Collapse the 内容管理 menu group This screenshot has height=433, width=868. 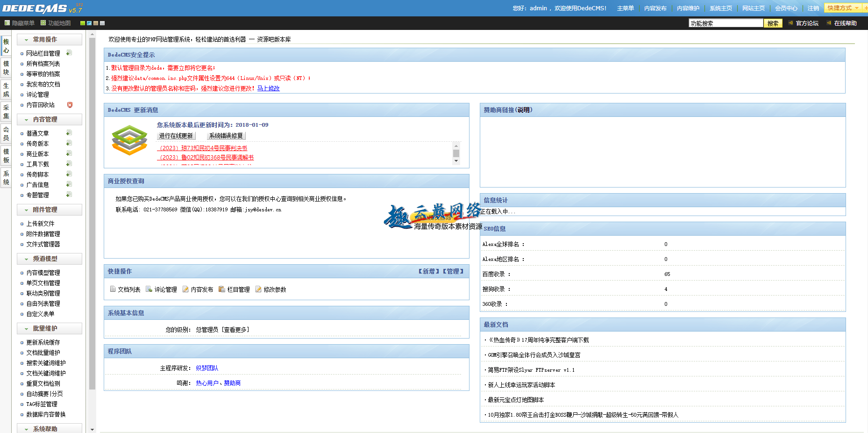[50, 119]
